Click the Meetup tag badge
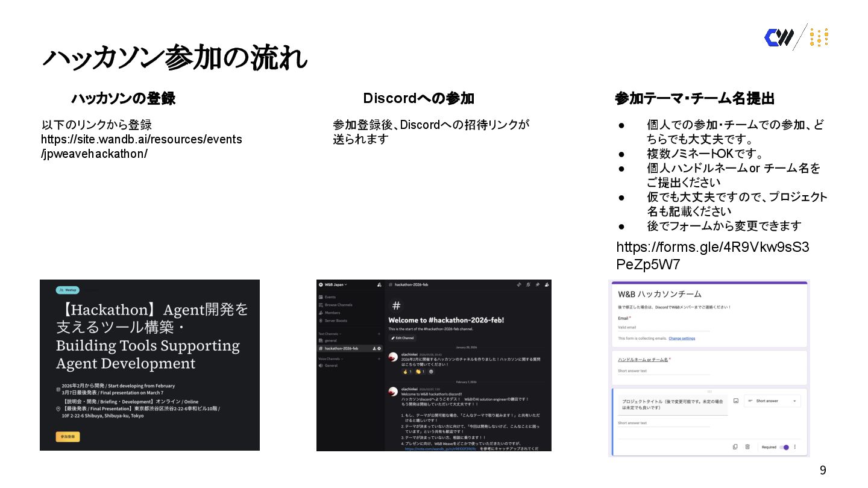The width and height of the screenshot is (868, 488). click(x=68, y=290)
